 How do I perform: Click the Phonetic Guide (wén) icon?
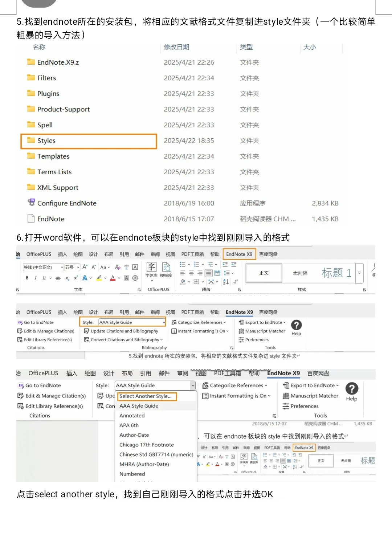(x=126, y=267)
